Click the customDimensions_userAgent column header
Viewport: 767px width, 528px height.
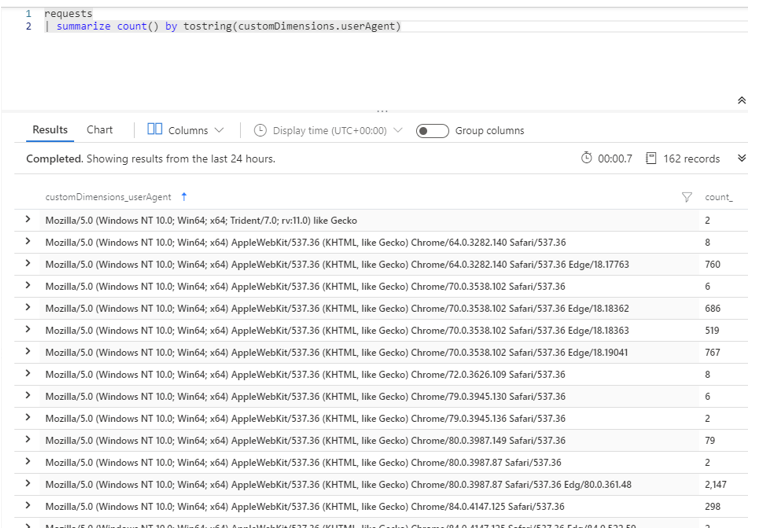point(108,197)
